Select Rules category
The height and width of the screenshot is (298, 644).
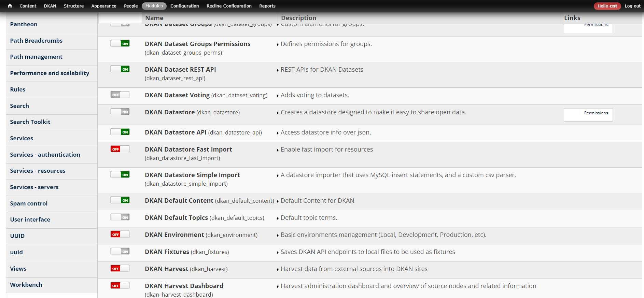coord(52,90)
